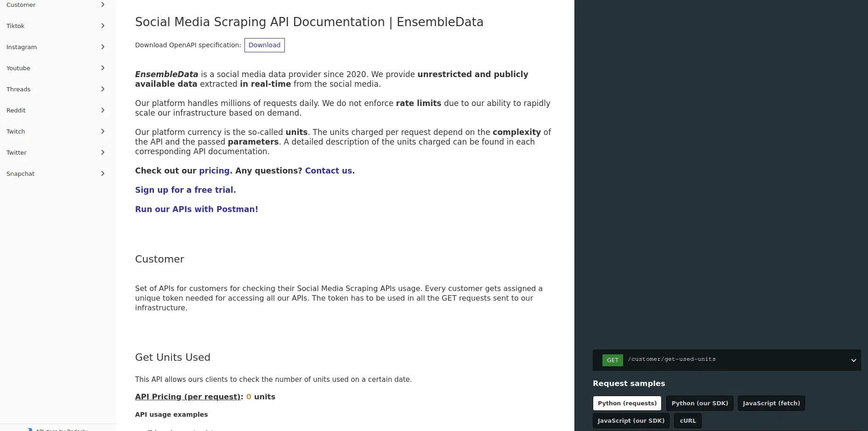Viewport: 868px width, 431px height.
Task: Expand the Twitch sidebar chevron
Action: (x=102, y=131)
